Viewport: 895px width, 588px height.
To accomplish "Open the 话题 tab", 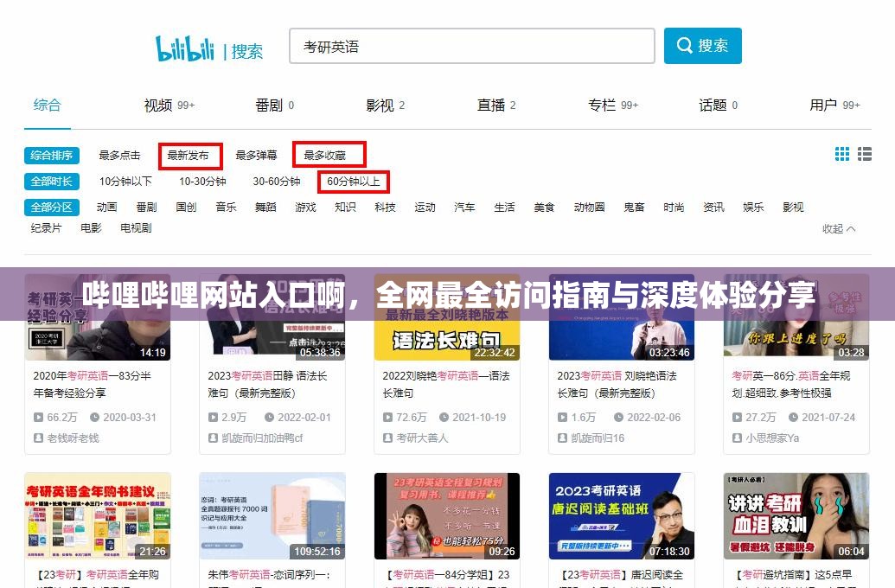I will click(718, 105).
